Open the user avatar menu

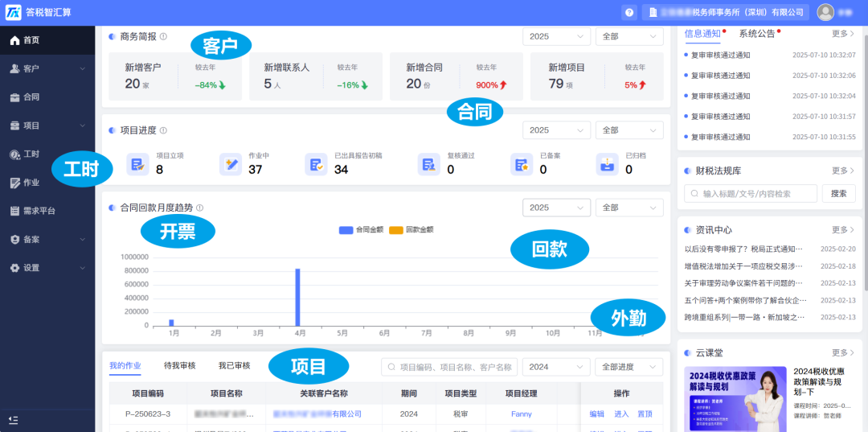[825, 12]
